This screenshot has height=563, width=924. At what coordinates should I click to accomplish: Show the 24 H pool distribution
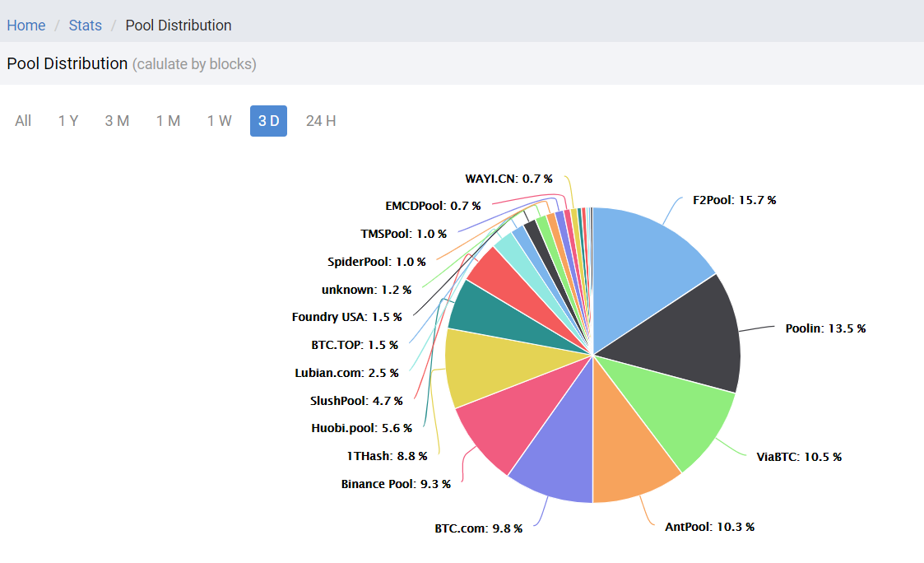point(321,121)
